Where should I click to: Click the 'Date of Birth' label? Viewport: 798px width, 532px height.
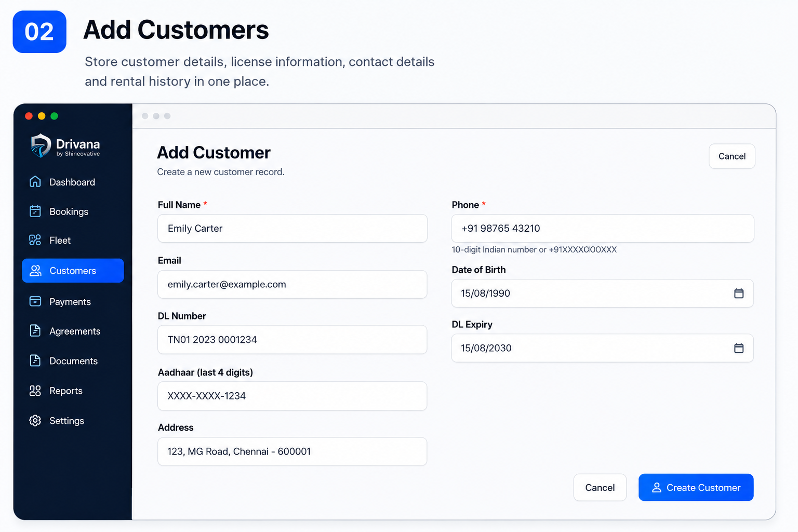478,270
